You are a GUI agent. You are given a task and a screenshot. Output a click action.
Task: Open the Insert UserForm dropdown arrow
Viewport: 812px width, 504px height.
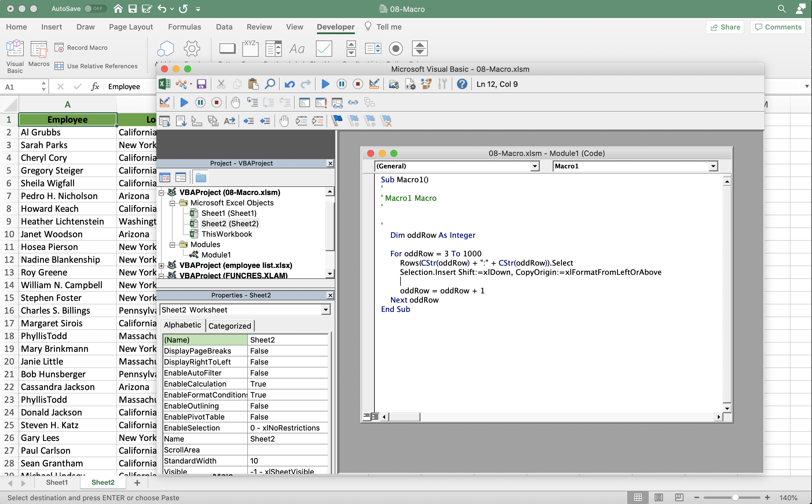[x=191, y=84]
